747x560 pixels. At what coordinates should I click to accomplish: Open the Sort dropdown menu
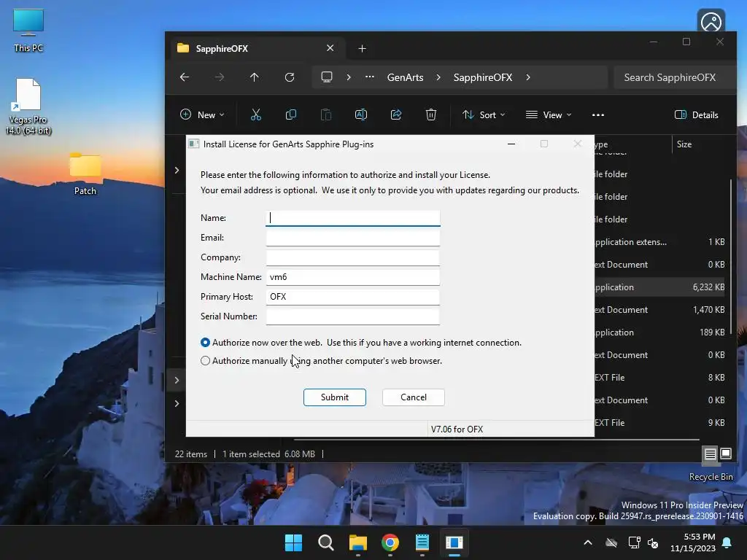[x=484, y=114]
